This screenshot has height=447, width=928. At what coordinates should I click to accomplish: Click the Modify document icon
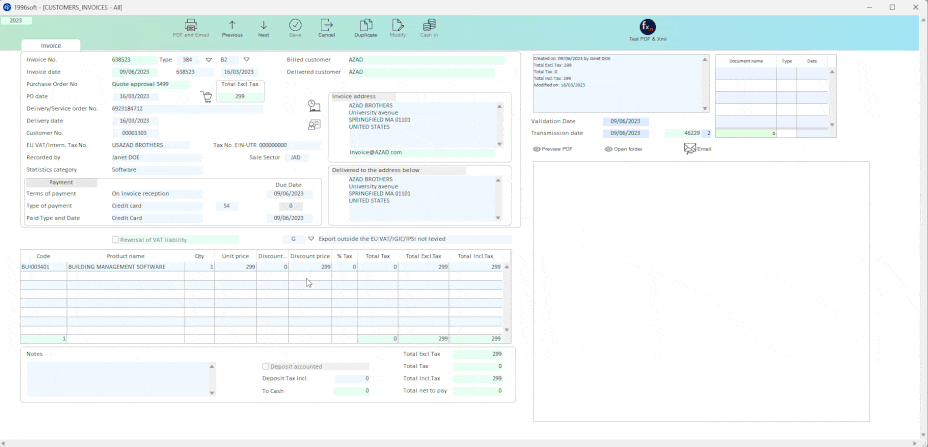pos(398,25)
